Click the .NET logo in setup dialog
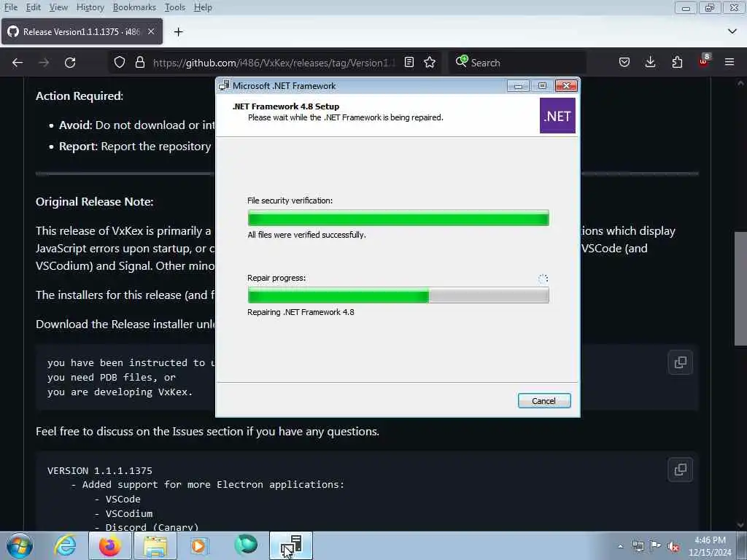Viewport: 747px width, 560px height. 557,116
